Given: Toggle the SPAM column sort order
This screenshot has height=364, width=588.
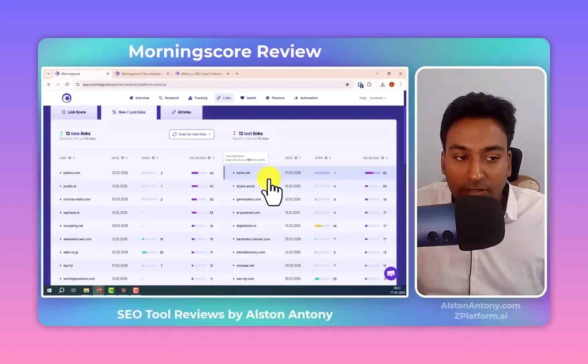Looking at the screenshot, I should (x=156, y=157).
